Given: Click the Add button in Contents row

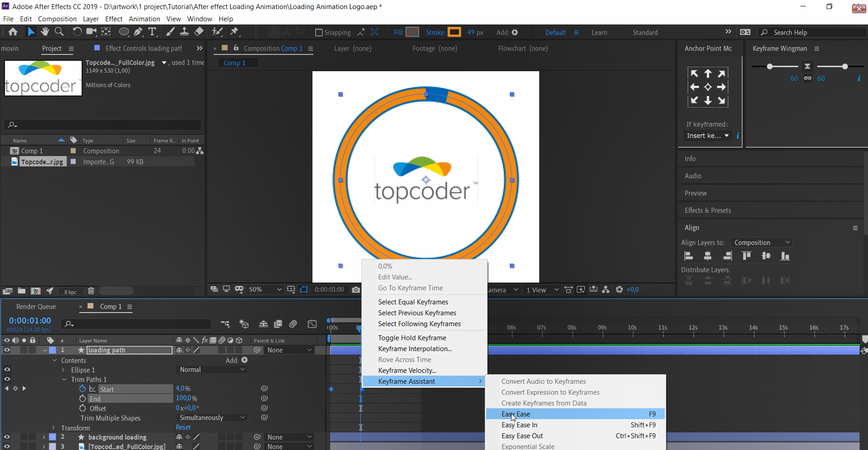Looking at the screenshot, I should [x=244, y=360].
